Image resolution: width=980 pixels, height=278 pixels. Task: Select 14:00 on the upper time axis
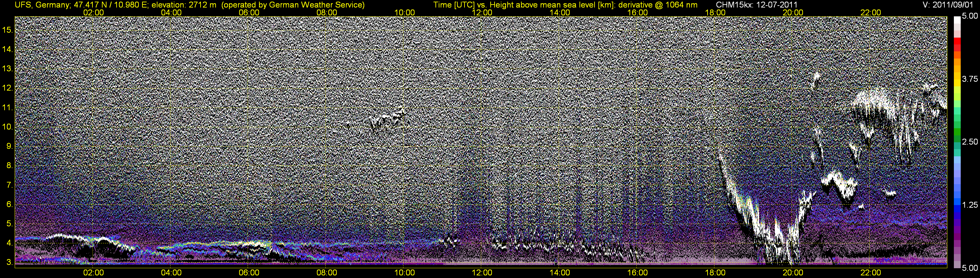(x=560, y=12)
